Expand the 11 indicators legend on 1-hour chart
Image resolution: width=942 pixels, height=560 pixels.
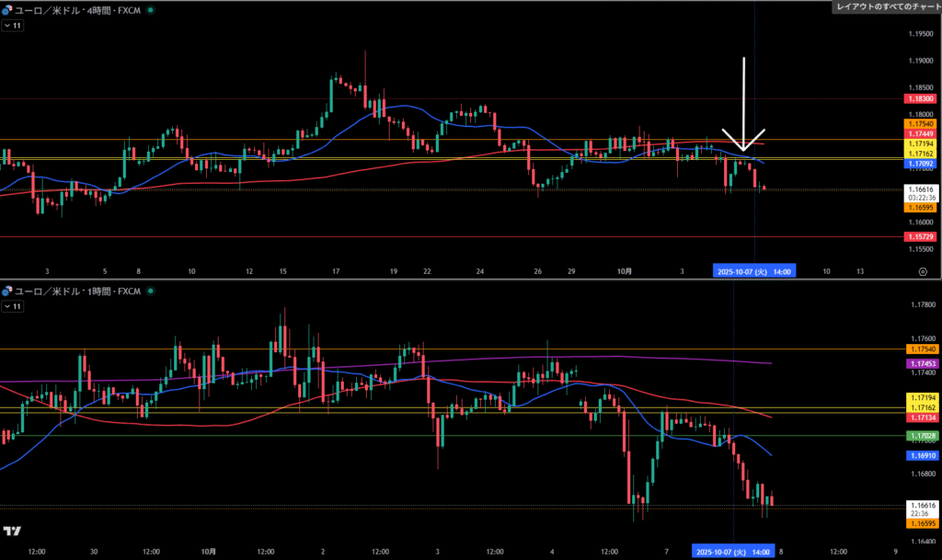pyautogui.click(x=13, y=305)
